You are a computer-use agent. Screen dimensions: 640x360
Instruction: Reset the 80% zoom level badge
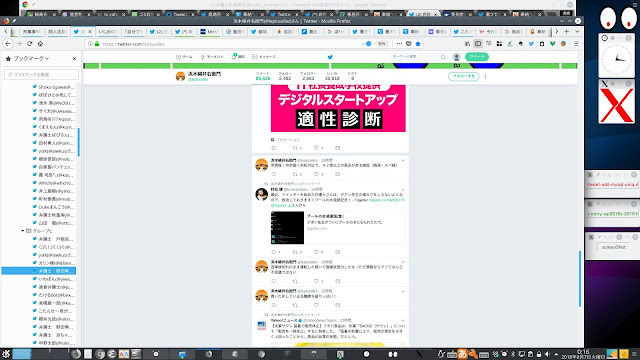pos(382,44)
